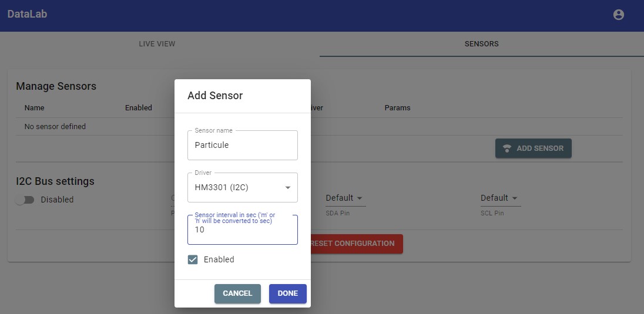Click the sensor icon on Add Sensor
This screenshot has height=314, width=644.
(x=507, y=148)
